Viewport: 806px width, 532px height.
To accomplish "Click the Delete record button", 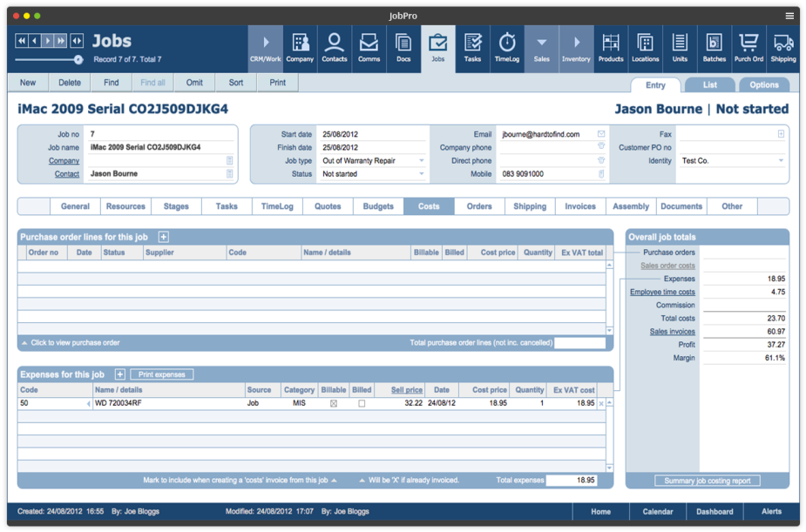I will coord(70,83).
